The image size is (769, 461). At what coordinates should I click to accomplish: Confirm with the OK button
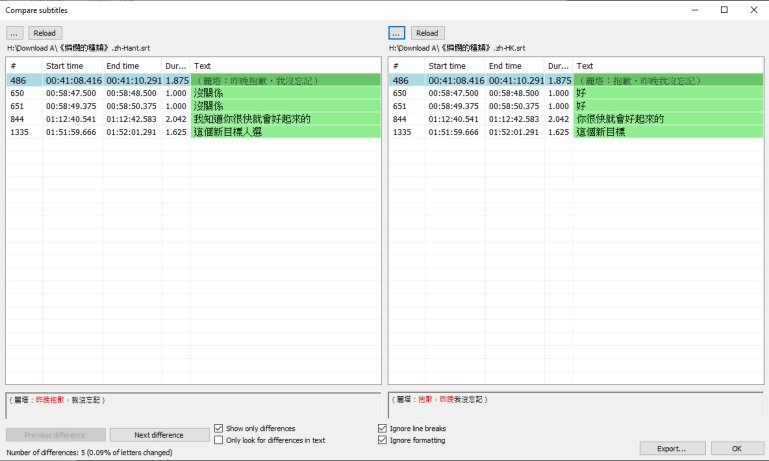(x=737, y=448)
